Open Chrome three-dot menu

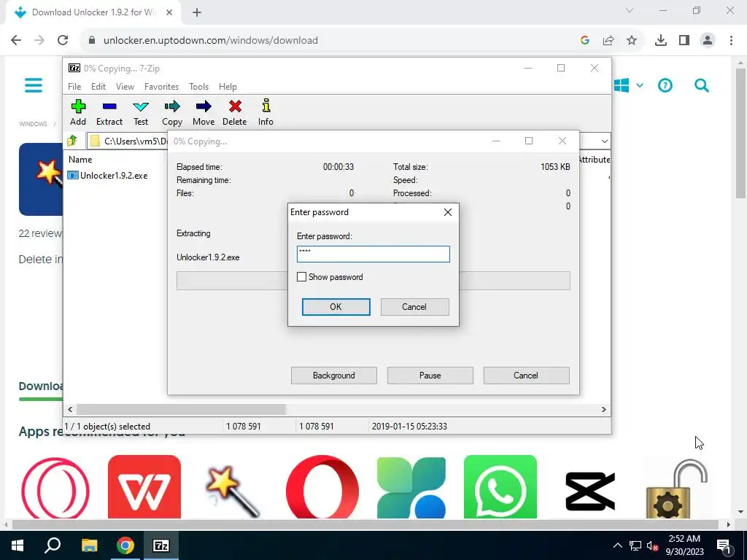731,41
